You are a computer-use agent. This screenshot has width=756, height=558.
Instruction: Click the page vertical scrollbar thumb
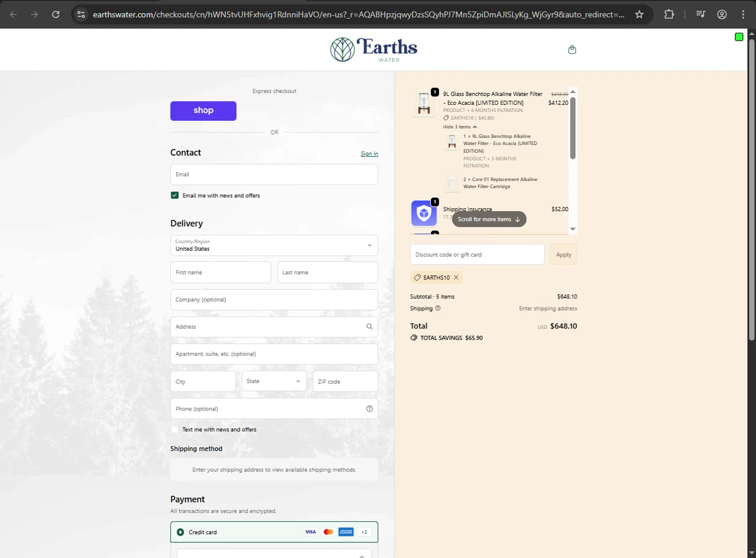(x=751, y=189)
